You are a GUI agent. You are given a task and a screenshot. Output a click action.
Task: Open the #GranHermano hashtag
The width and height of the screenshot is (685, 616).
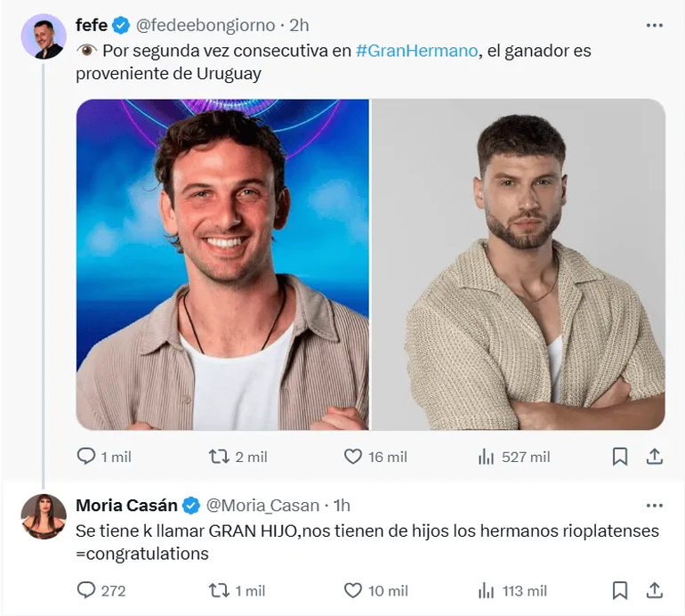pyautogui.click(x=415, y=51)
